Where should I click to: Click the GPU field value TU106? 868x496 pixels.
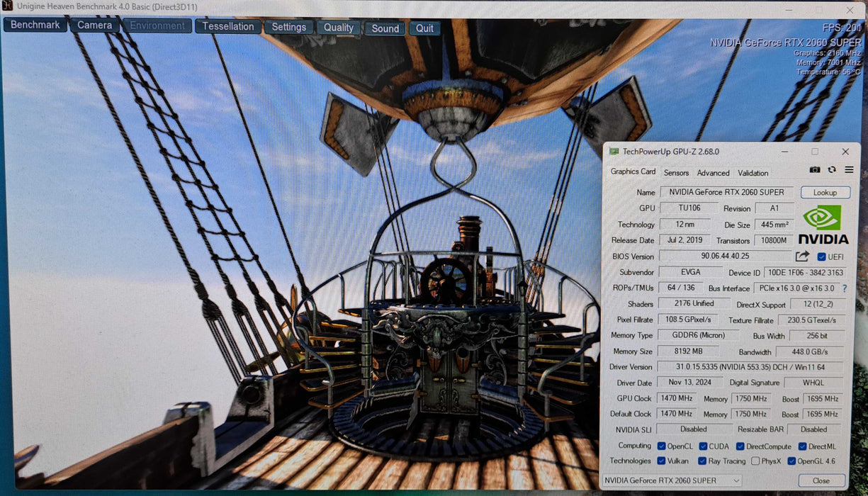coord(687,208)
